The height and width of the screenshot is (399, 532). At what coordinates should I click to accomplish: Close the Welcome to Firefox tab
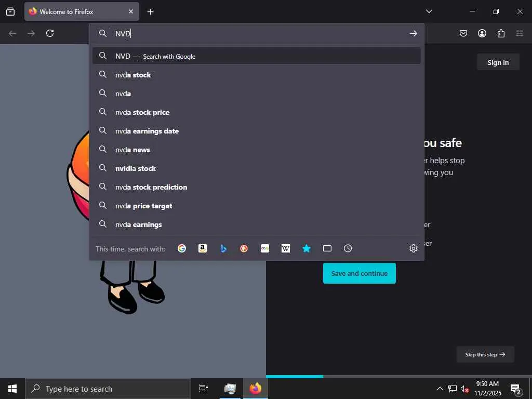point(131,11)
